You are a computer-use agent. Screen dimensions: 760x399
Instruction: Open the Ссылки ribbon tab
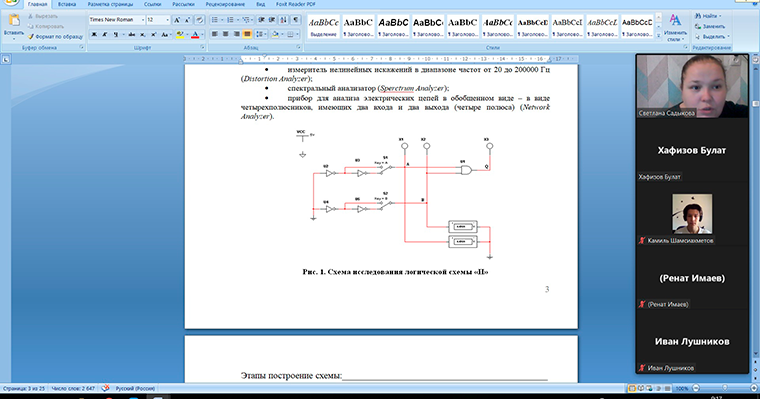pyautogui.click(x=152, y=4)
